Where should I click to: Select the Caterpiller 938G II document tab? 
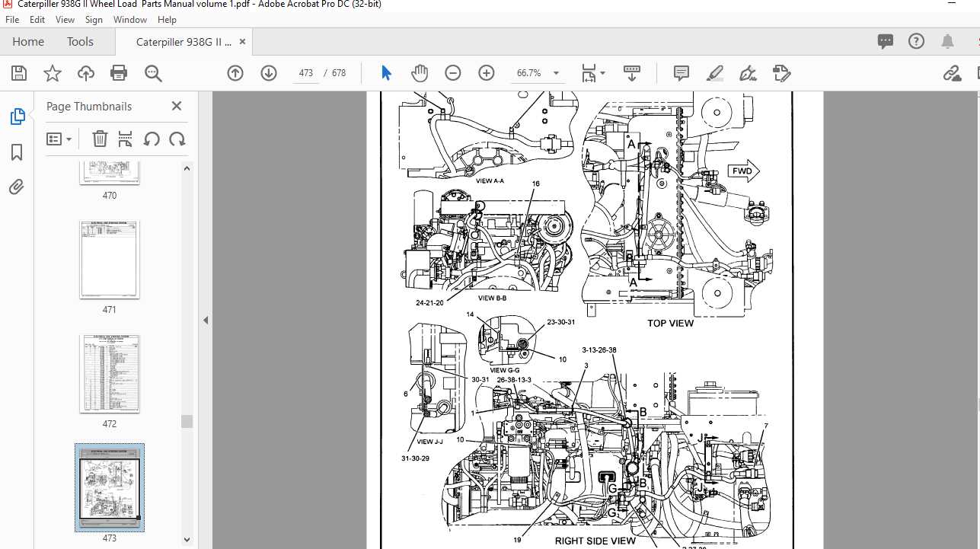pyautogui.click(x=184, y=42)
